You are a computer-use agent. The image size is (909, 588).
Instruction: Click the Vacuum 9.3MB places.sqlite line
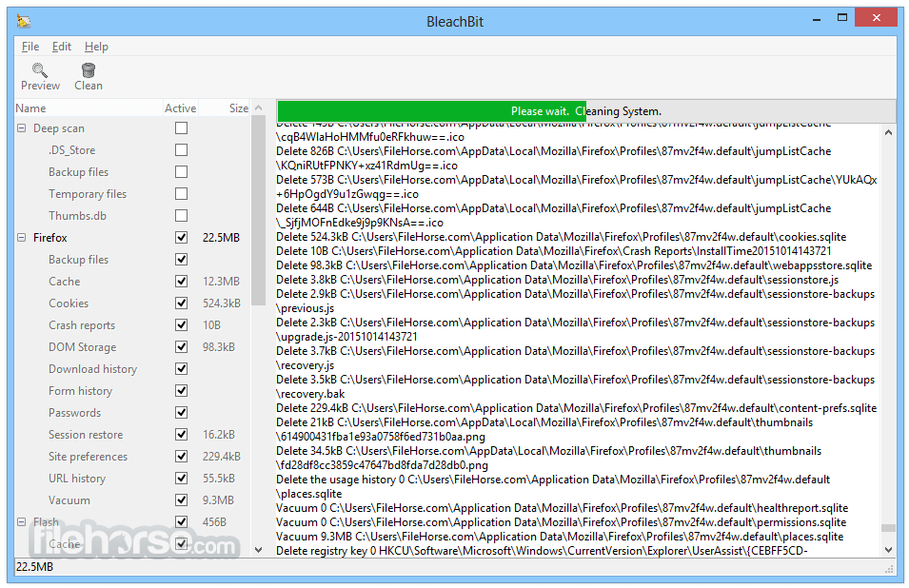point(560,537)
